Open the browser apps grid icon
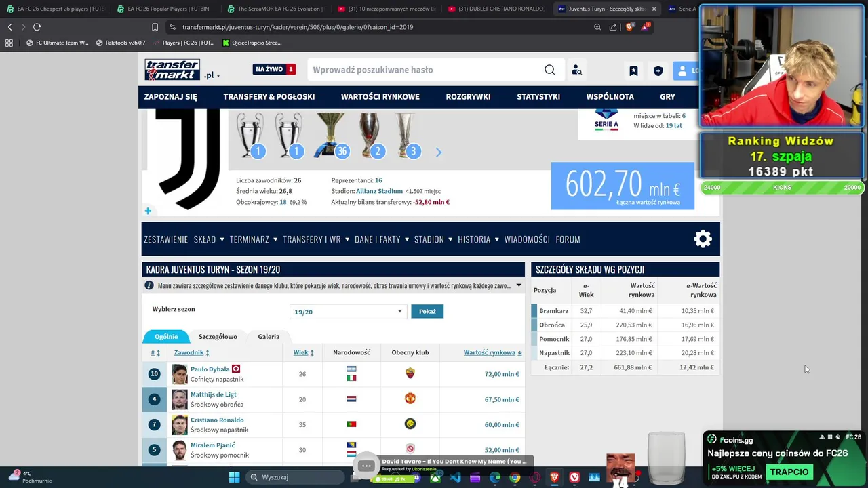Image resolution: width=868 pixels, height=488 pixels. (x=9, y=43)
